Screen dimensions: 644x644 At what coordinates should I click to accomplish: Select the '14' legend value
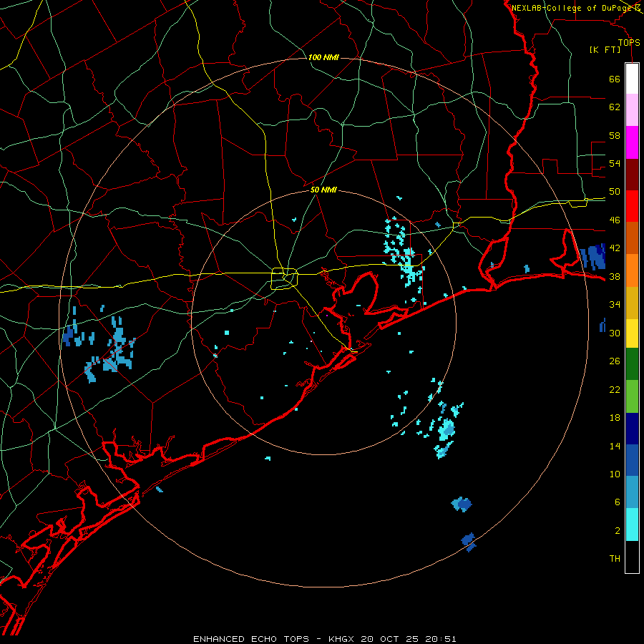[x=615, y=446]
